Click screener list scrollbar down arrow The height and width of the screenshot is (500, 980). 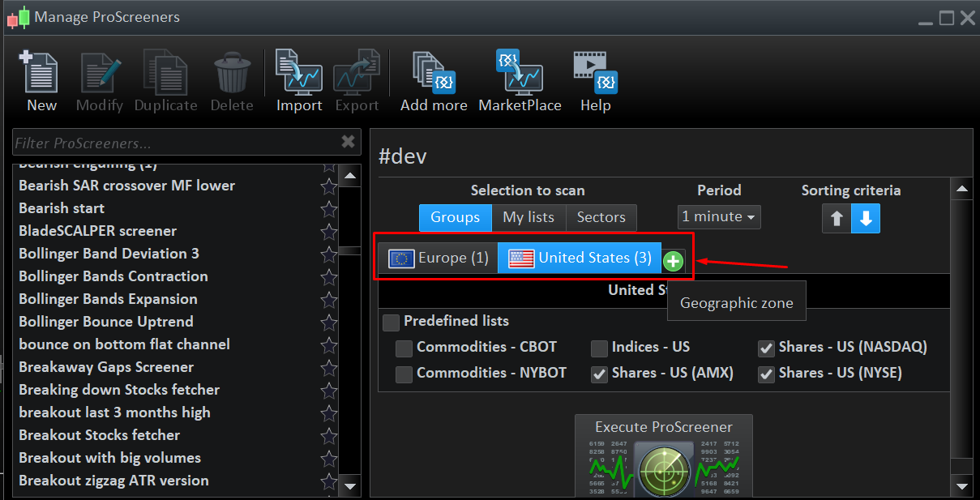click(x=350, y=486)
